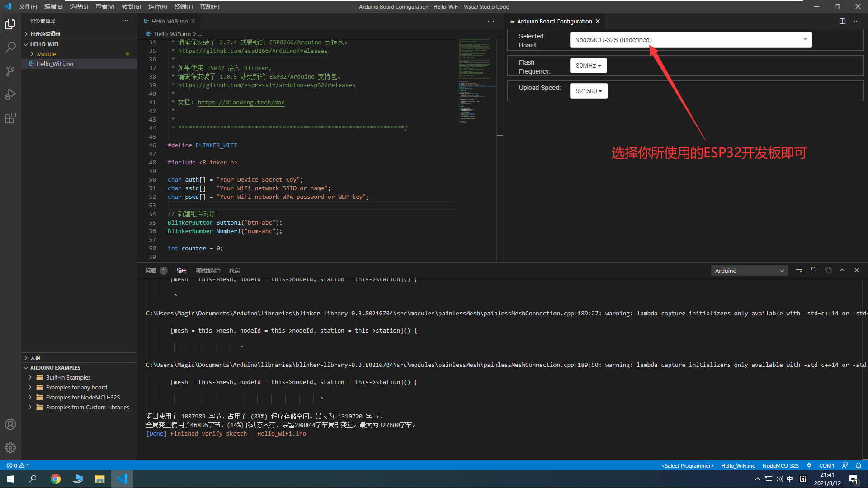Open the Extensions view
Viewport: 868px width, 488px height.
tap(10, 118)
